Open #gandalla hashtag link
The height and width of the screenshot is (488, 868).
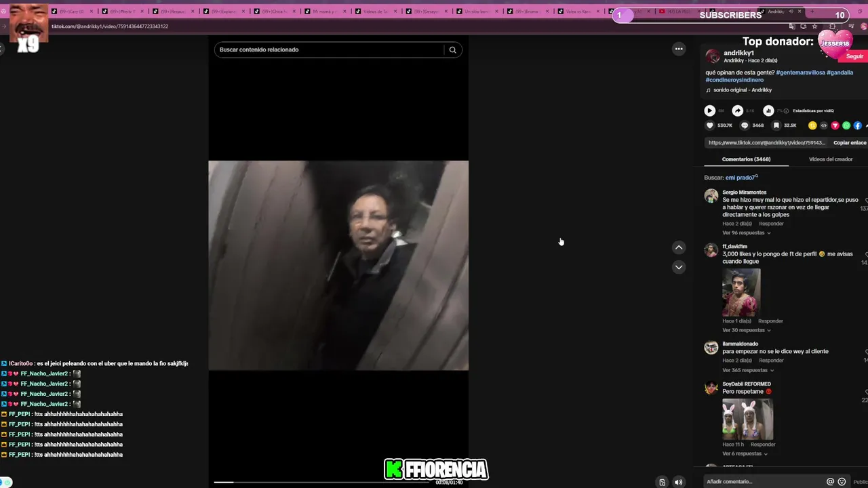tap(840, 73)
